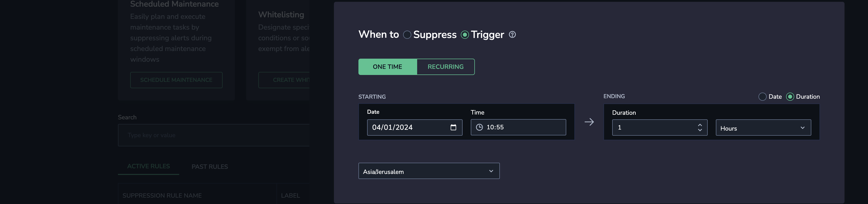
Task: Choose Date as the ending type
Action: 762,97
